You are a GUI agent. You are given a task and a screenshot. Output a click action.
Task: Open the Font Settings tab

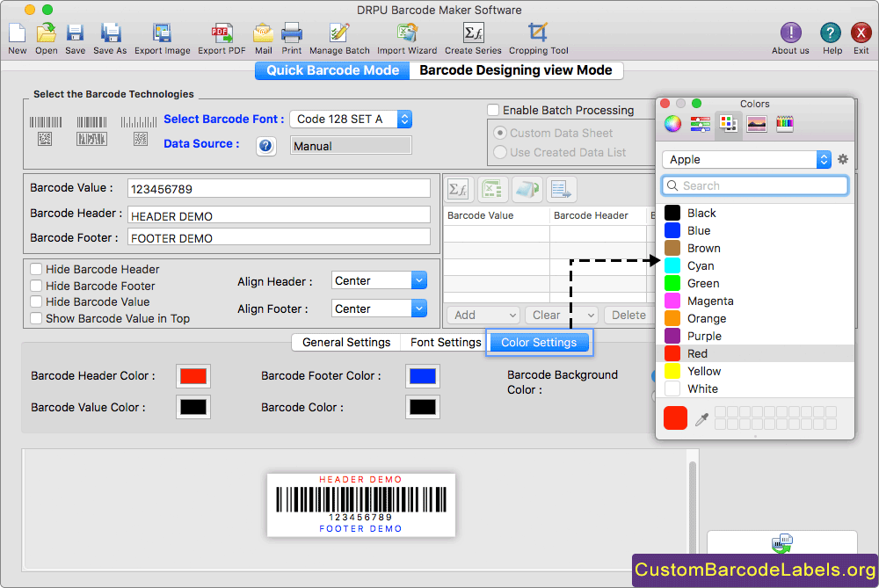point(445,342)
